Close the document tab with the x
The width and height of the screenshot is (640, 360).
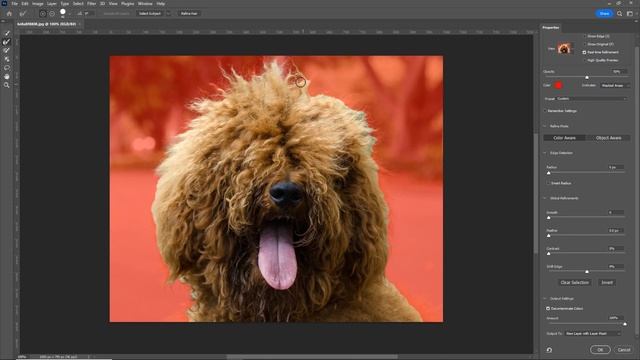coord(80,24)
